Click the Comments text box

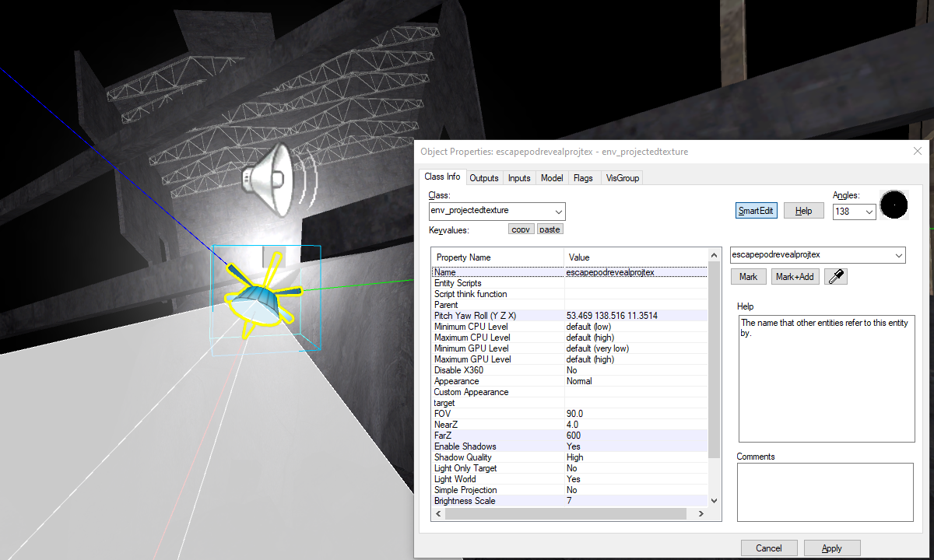click(825, 492)
